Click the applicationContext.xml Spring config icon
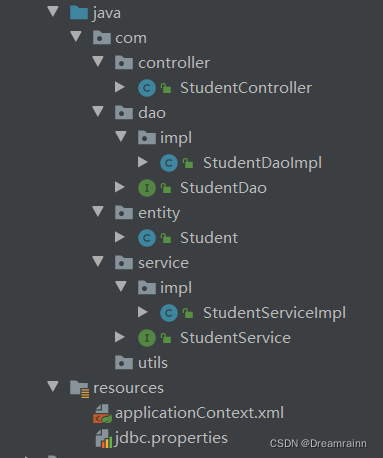Image resolution: width=383 pixels, height=458 pixels. pos(102,413)
